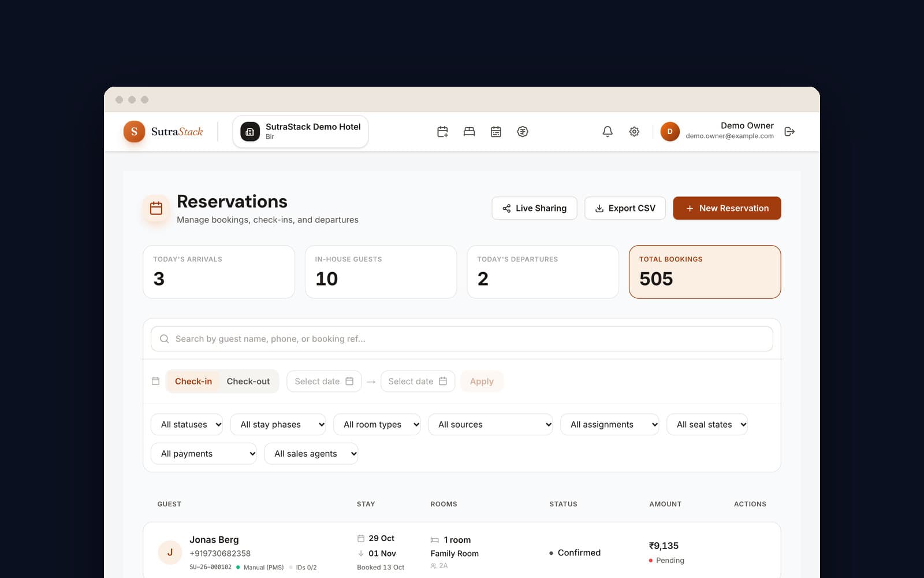
Task: Select the Today's Arrivals card
Action: coord(219,272)
